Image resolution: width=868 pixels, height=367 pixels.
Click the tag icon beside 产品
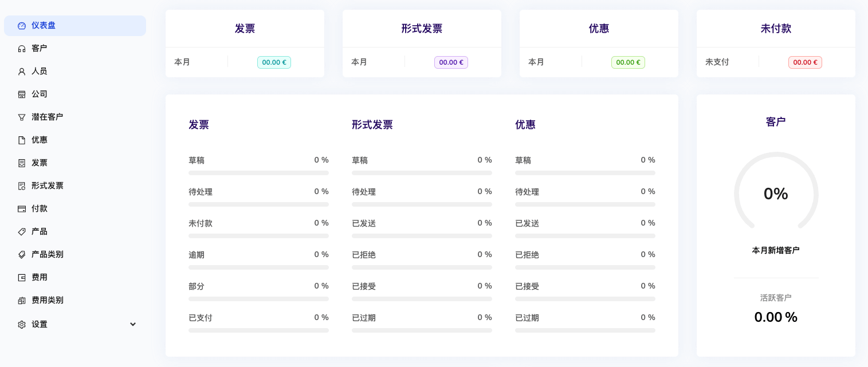(x=22, y=232)
